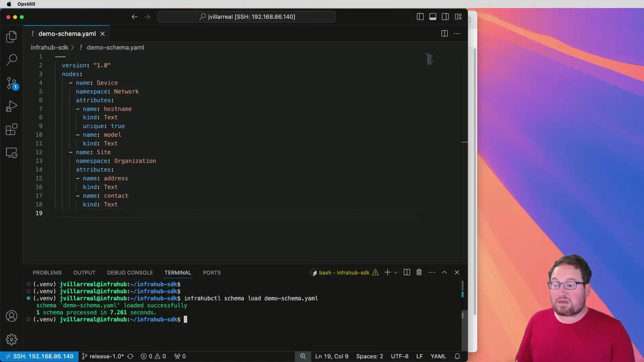Close the demo-schema.yaml tab
The height and width of the screenshot is (362, 644).
click(103, 34)
